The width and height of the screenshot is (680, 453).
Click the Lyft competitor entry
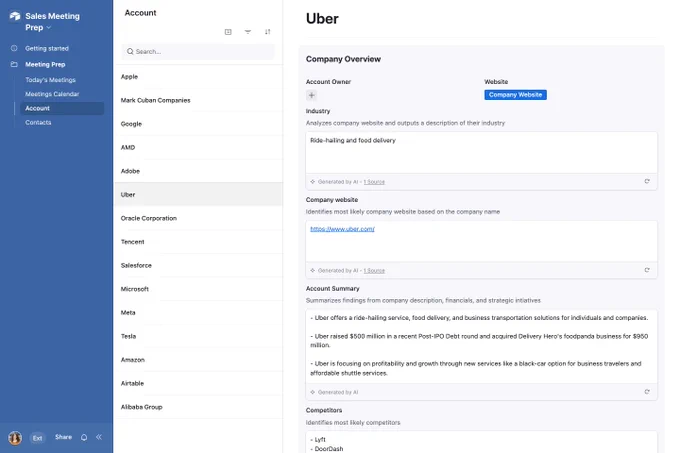318,440
